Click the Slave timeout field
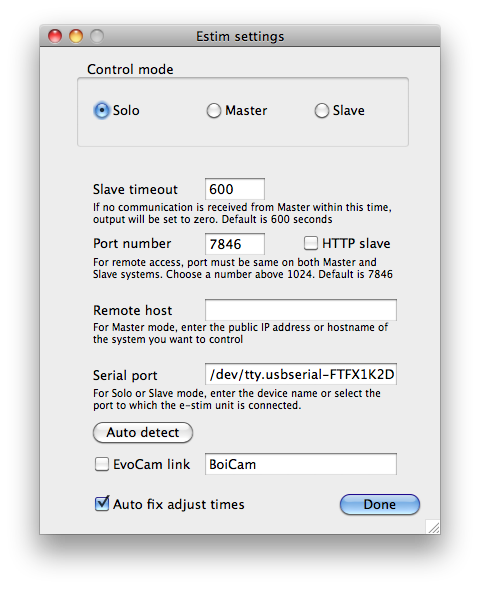The image size is (480, 589). pos(235,189)
